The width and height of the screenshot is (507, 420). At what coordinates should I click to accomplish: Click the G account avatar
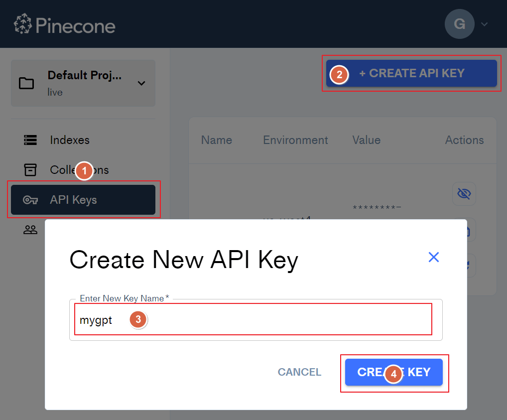click(459, 23)
